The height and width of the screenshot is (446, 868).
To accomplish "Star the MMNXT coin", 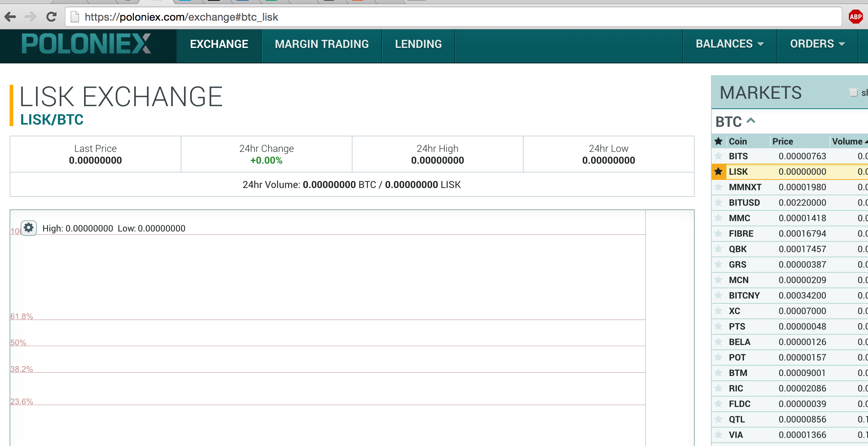I will [718, 187].
